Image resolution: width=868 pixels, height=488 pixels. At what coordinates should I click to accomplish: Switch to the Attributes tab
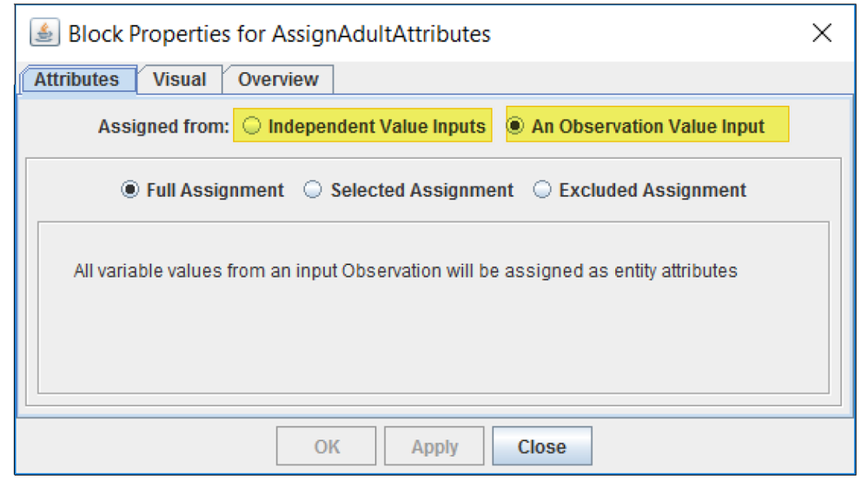tap(76, 79)
